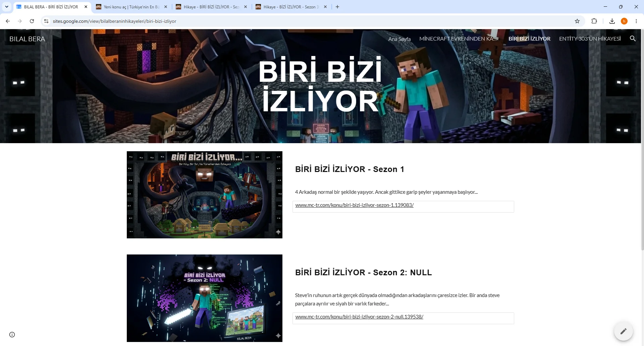Click the 'Steve'in ruhunun artık gerçek' description

click(x=397, y=299)
